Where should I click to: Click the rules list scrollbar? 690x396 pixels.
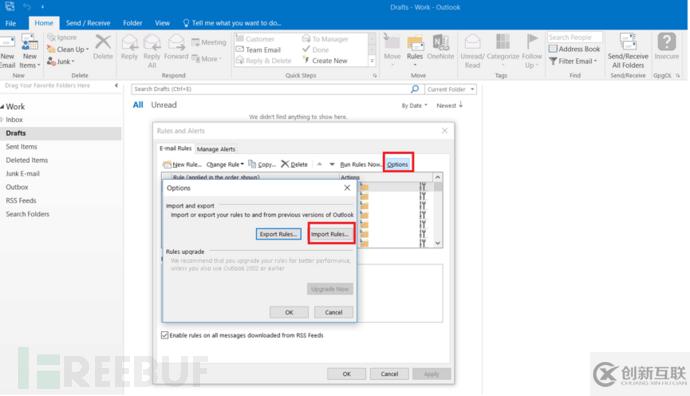pos(438,210)
